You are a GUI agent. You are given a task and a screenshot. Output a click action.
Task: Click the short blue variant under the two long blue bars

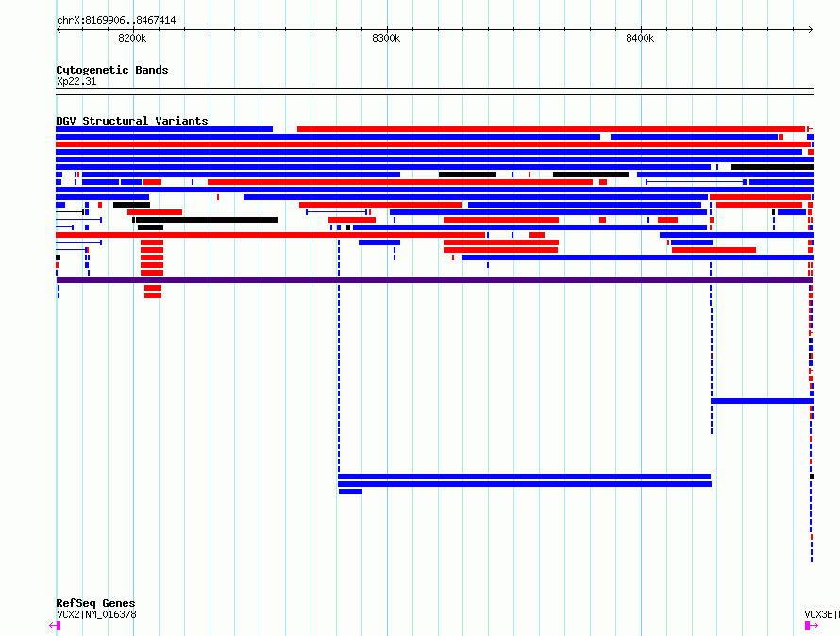tap(350, 492)
